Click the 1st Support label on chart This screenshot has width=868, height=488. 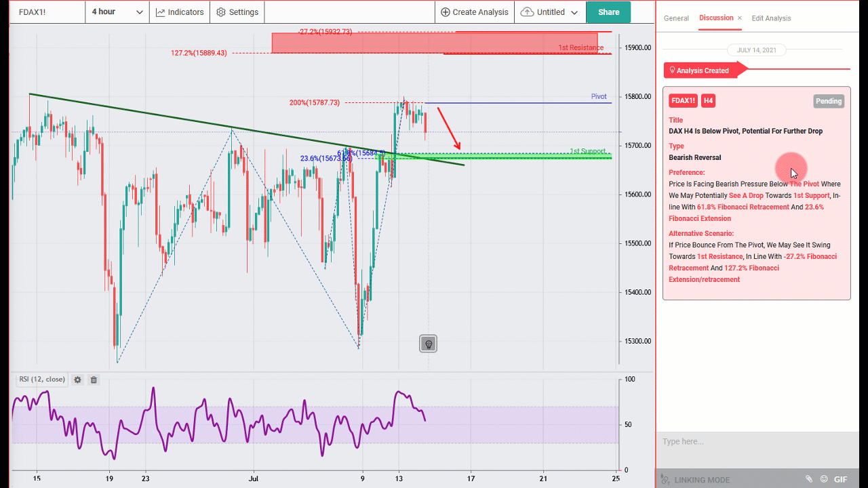(587, 151)
